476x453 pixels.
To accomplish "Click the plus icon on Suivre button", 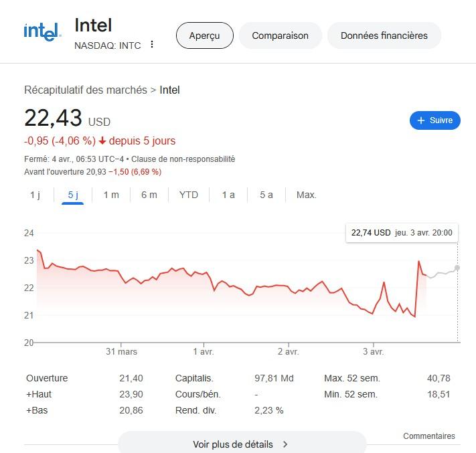I will tap(420, 120).
